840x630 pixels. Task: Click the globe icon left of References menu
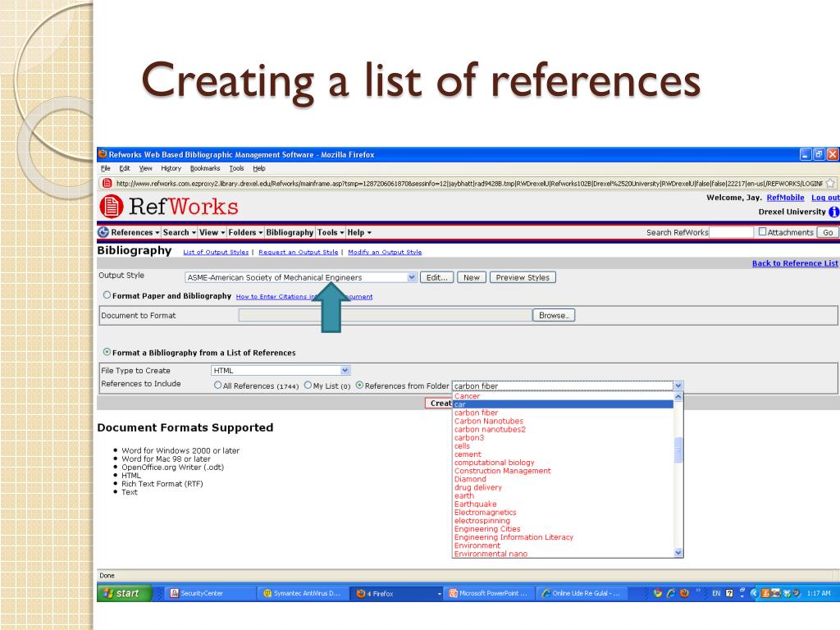click(103, 232)
